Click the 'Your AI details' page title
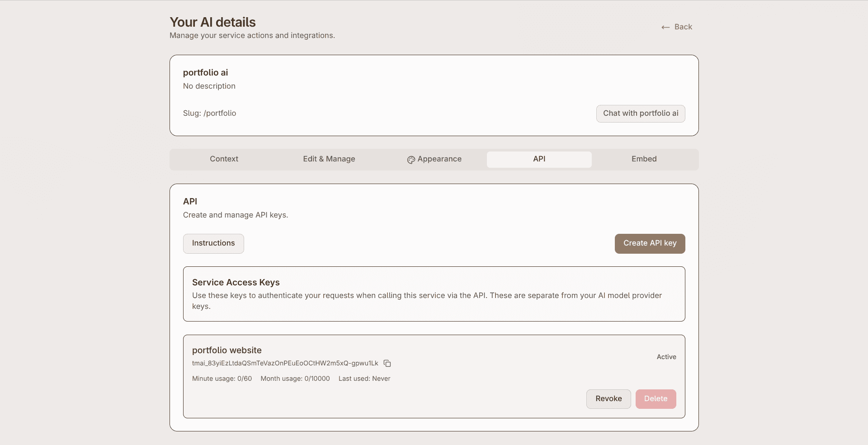Viewport: 868px width, 445px height. point(212,22)
